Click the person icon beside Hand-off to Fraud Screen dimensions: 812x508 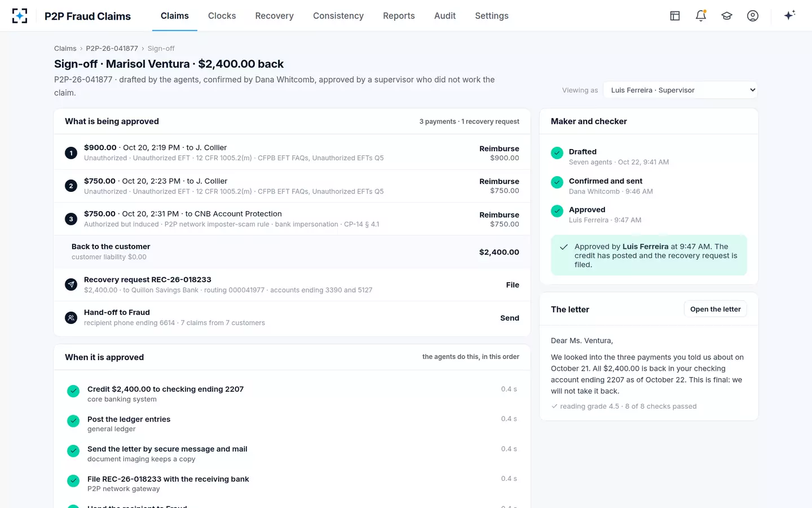click(x=71, y=318)
